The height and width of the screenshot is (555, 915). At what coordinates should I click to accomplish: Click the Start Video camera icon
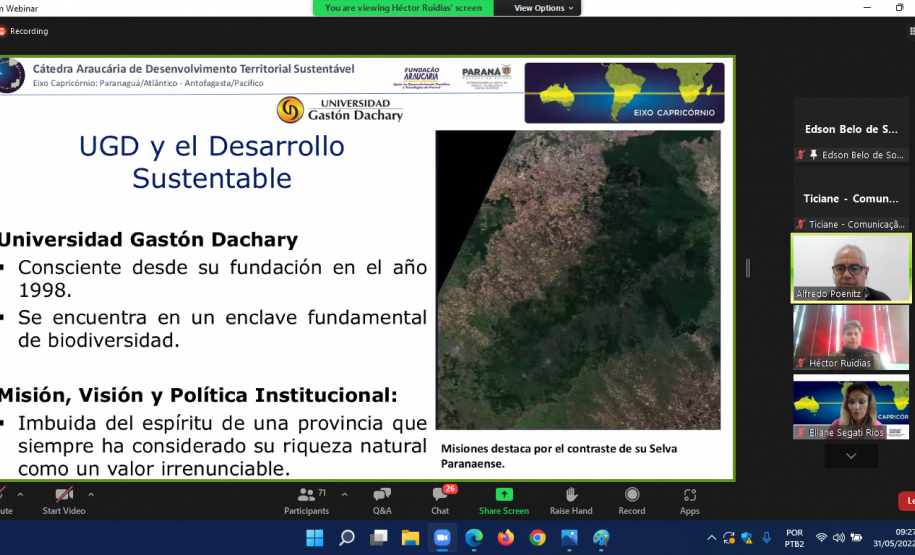pos(64,495)
